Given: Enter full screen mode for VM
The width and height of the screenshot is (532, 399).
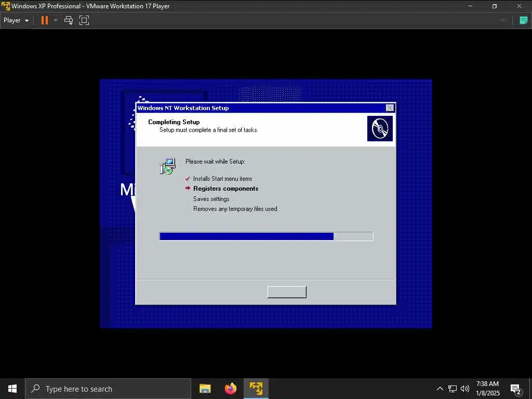Looking at the screenshot, I should click(x=84, y=20).
